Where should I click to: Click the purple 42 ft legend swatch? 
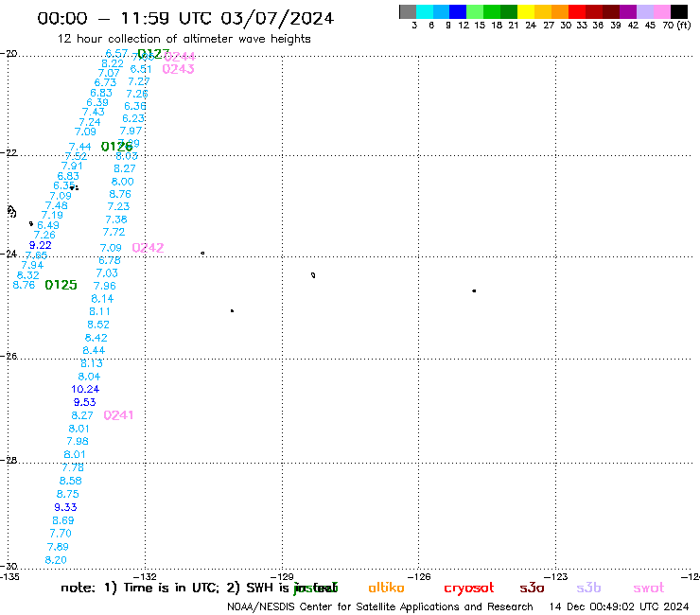point(628,11)
